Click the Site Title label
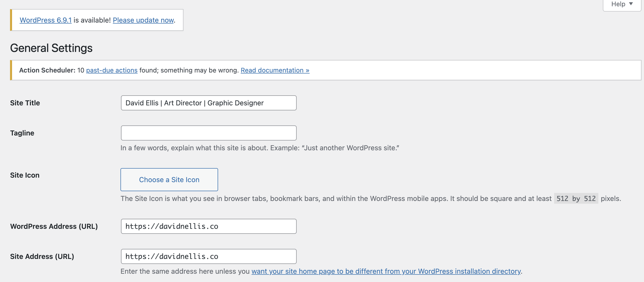644x282 pixels. coord(25,103)
